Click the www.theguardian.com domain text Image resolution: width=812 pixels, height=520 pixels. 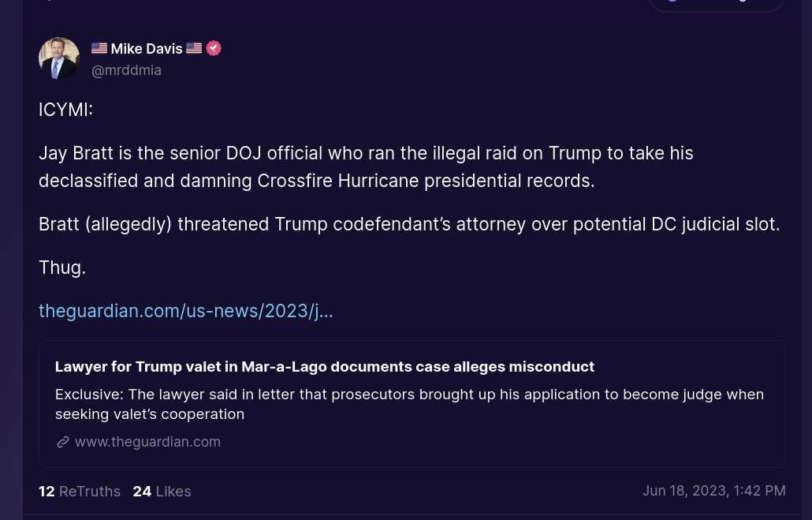(147, 442)
